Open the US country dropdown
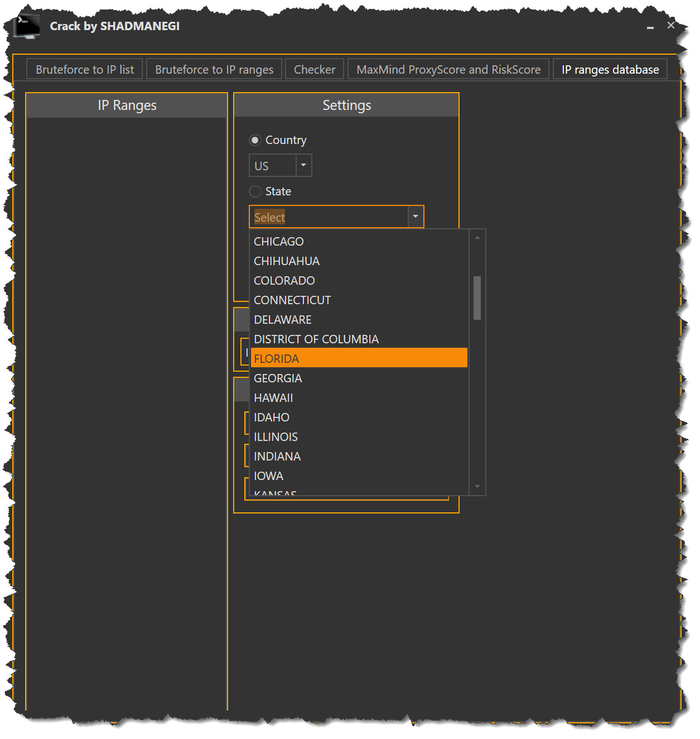Screen dimensions: 700x739 pos(303,165)
